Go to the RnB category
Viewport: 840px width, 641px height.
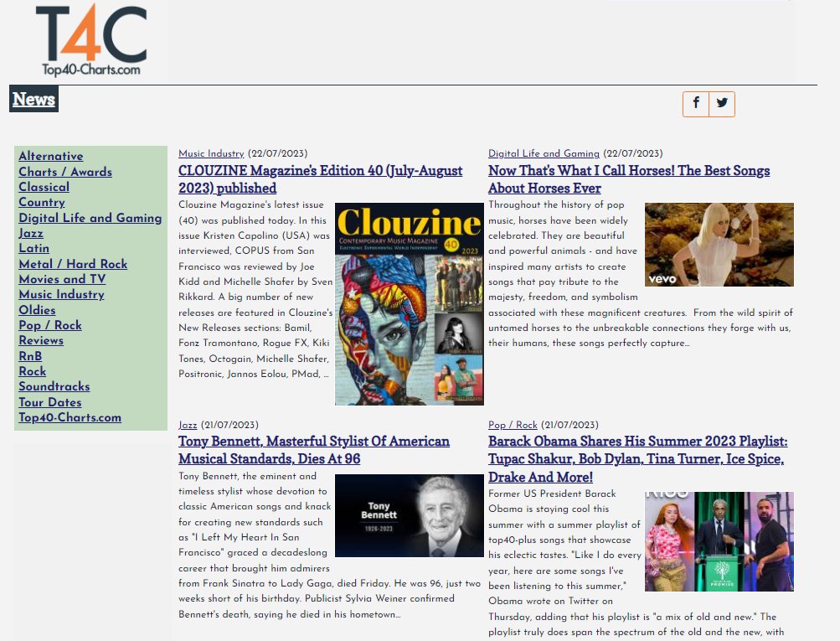[x=30, y=356]
